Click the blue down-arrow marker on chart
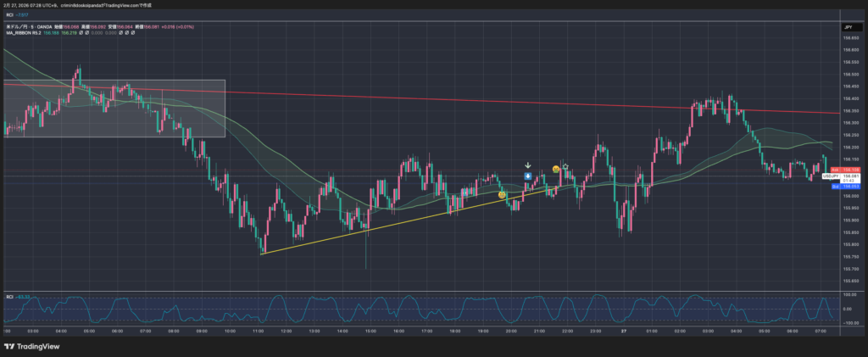 (528, 176)
